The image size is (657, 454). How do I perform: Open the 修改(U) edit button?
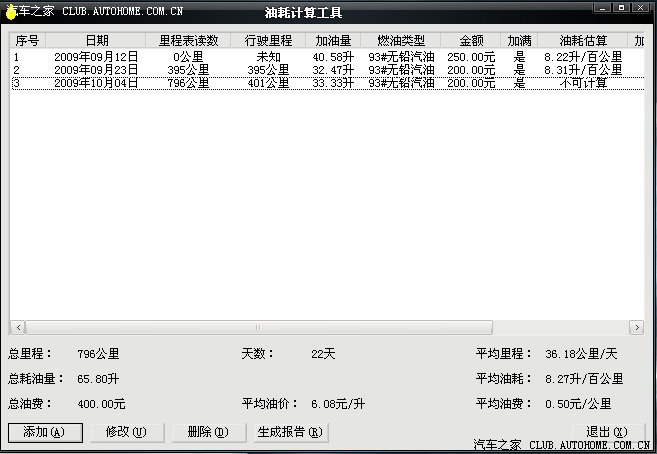point(127,432)
